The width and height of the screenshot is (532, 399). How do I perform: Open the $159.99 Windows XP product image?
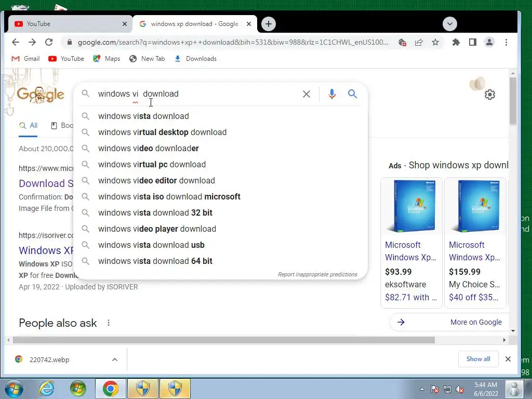point(475,206)
